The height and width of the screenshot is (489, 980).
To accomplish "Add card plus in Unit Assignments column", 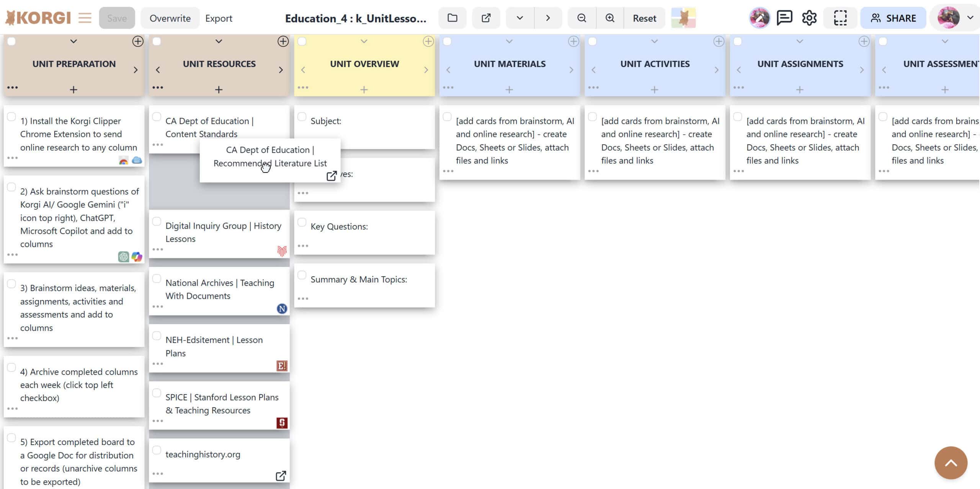I will point(800,90).
